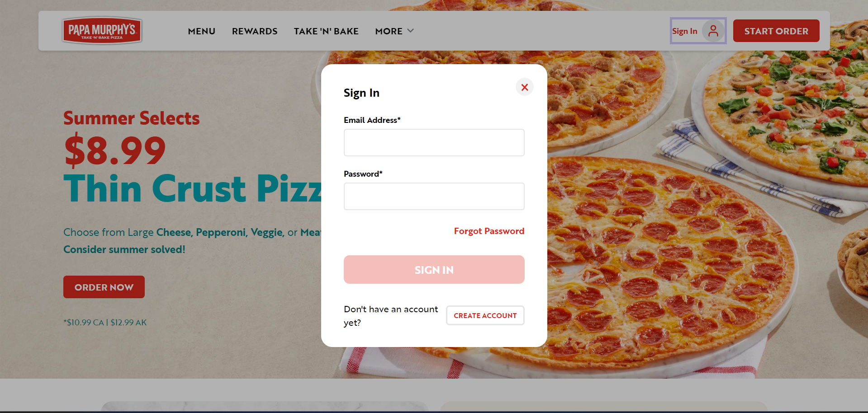
Task: Open the TAKE 'N' BAKE nav item
Action: tap(326, 31)
